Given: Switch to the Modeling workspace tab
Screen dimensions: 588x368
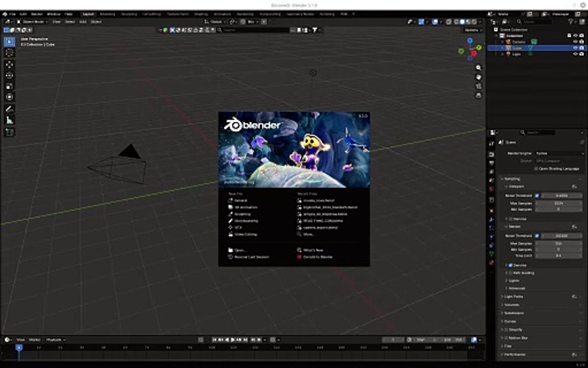Looking at the screenshot, I should click(108, 14).
